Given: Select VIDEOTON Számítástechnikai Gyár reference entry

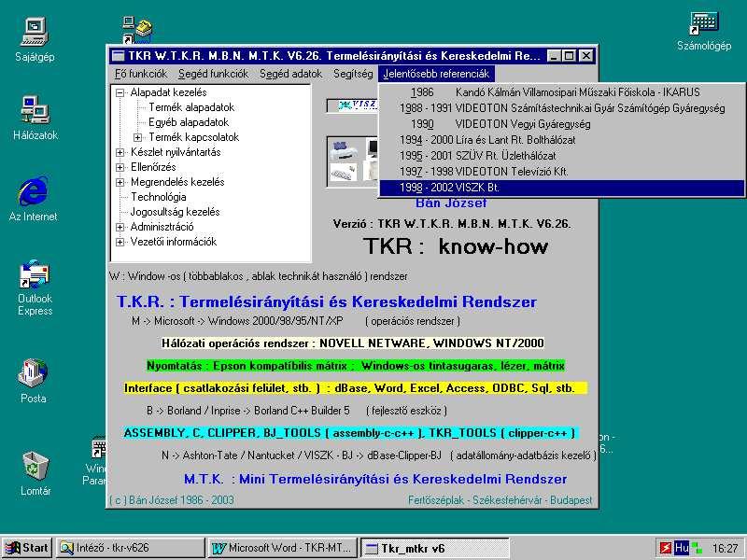Looking at the screenshot, I should click(562, 108).
